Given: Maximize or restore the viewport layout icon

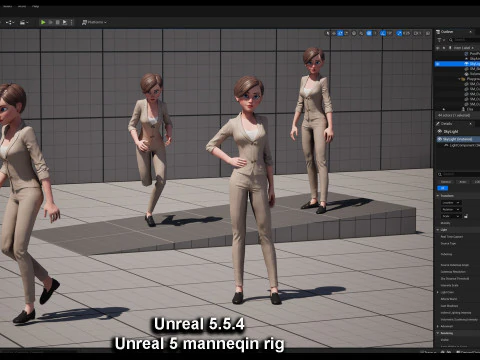Looking at the screenshot, I should 428,33.
